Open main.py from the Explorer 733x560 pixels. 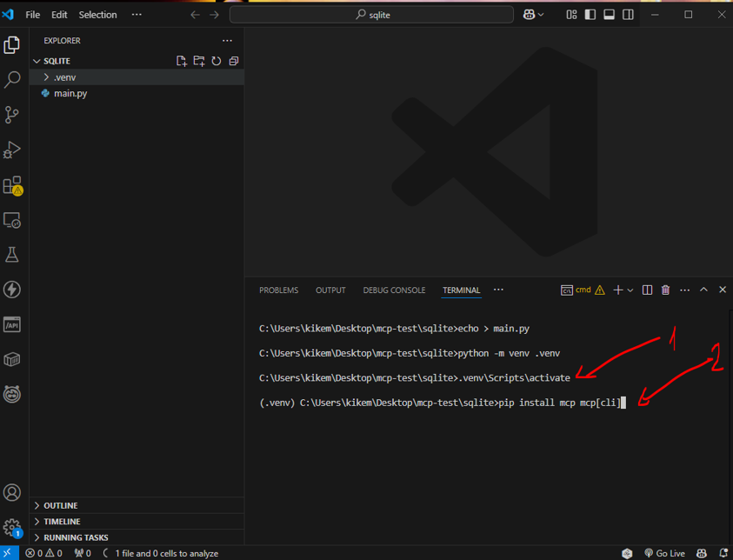70,93
